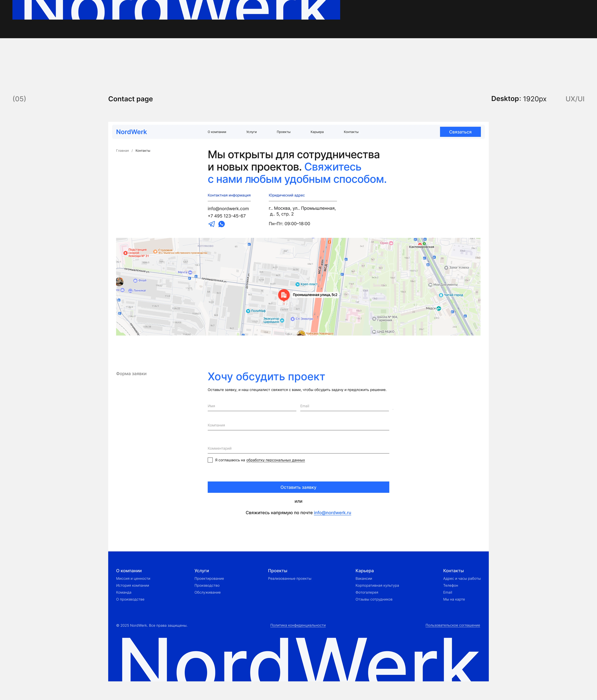Submit with Оставить заявку button
This screenshot has height=700, width=597.
pos(298,487)
